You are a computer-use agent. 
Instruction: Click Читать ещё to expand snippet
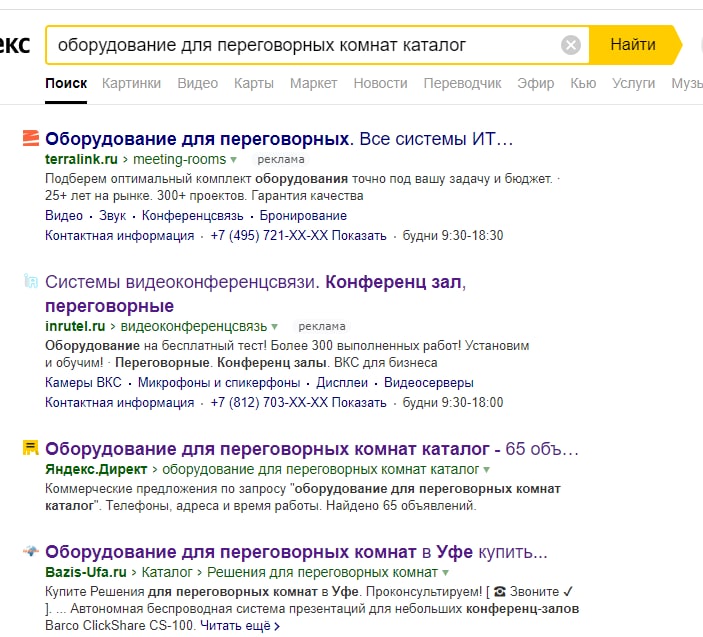tap(240, 625)
